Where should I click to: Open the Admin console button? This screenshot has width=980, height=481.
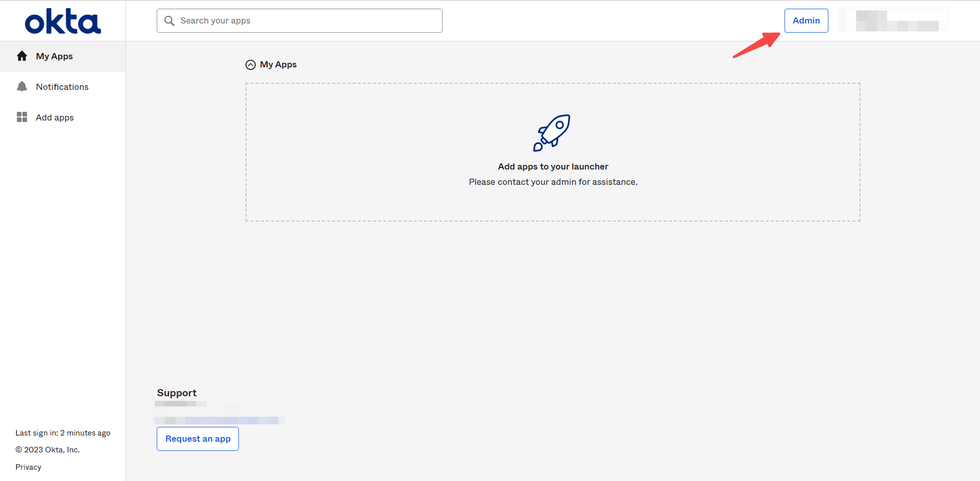[806, 21]
